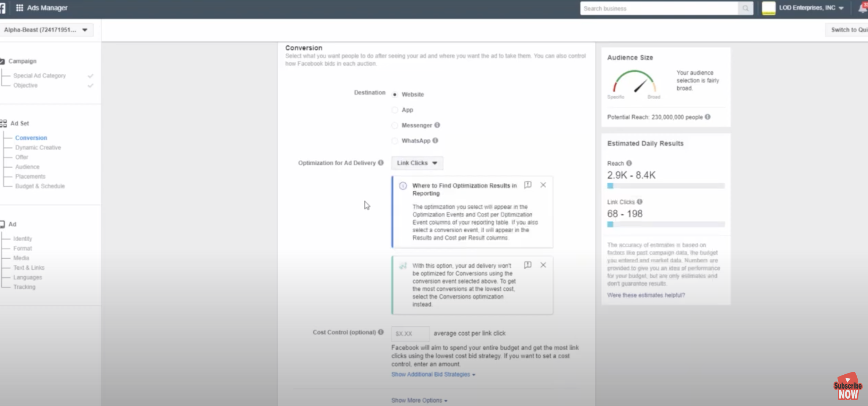The image size is (868, 406).
Task: Go to Audience in the Ad Set sidebar
Action: coord(27,167)
